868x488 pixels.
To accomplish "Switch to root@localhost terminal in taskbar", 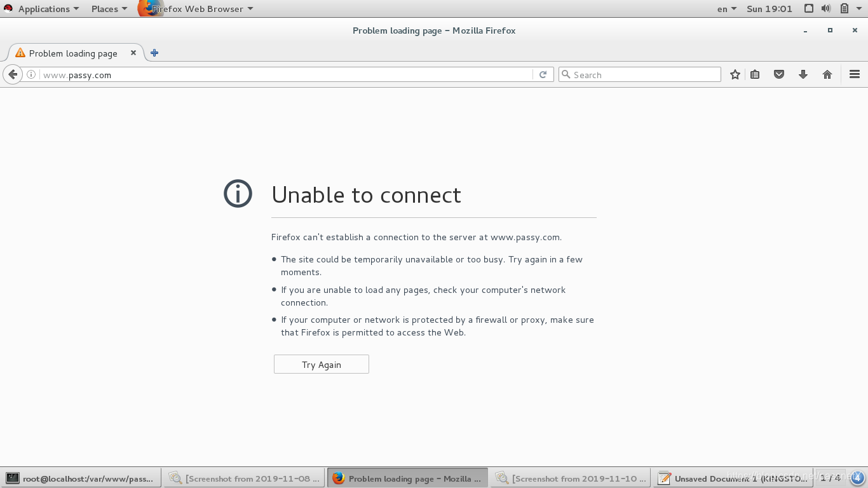I will [x=81, y=478].
